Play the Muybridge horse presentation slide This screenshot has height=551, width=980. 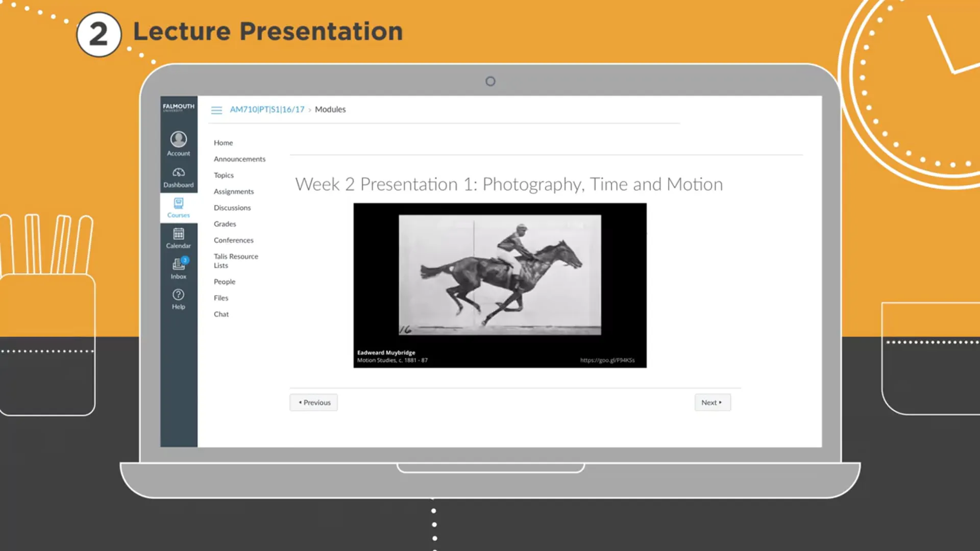pyautogui.click(x=500, y=285)
